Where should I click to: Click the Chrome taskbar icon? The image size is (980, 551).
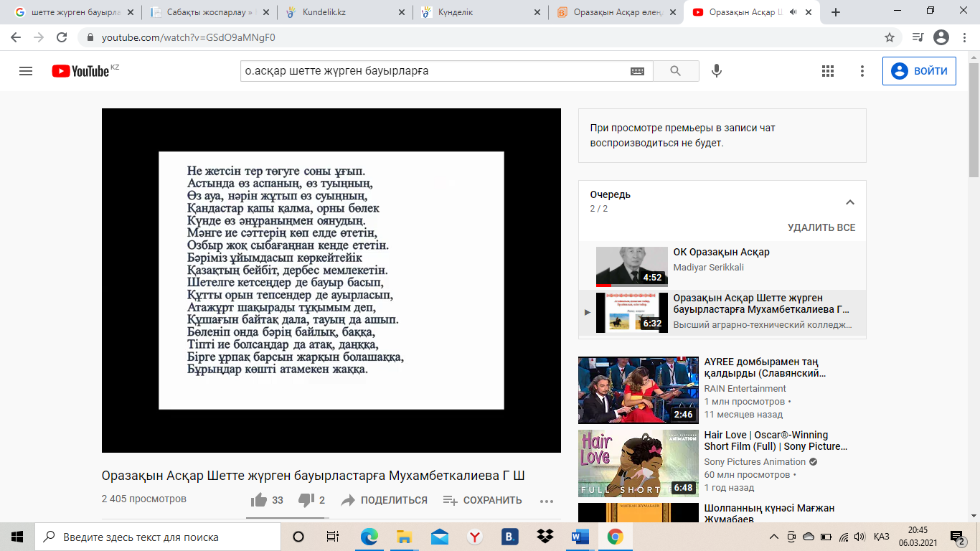pos(615,537)
